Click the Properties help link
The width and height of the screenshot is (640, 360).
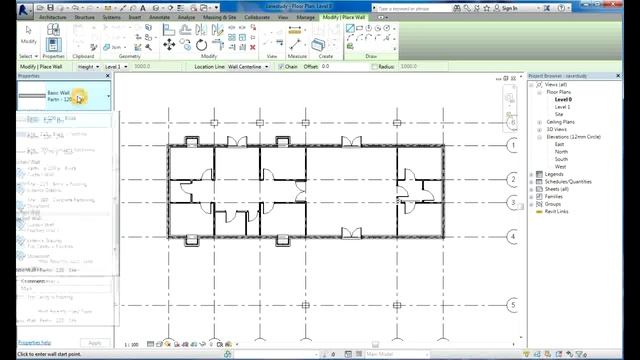coord(35,342)
